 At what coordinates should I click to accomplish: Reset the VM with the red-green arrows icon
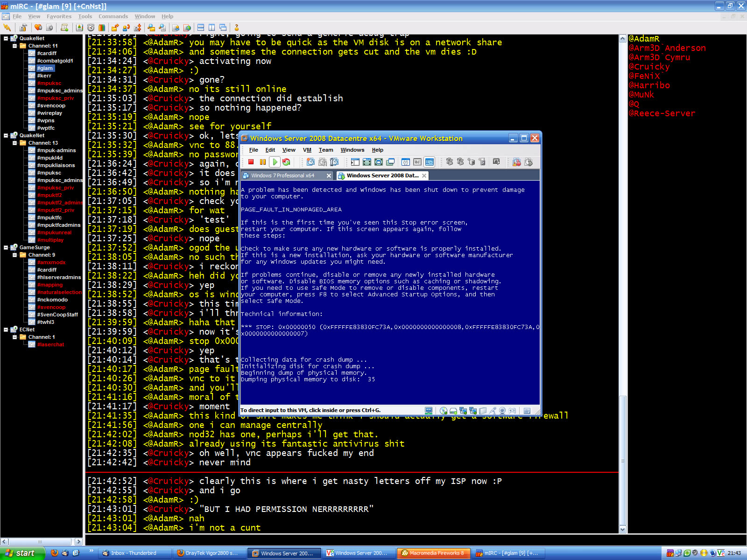click(x=286, y=162)
